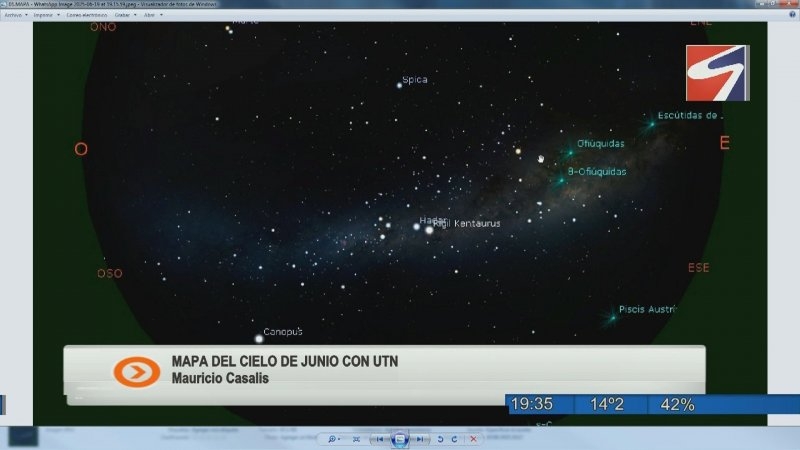Expand the Grabar dropdown

coord(123,15)
